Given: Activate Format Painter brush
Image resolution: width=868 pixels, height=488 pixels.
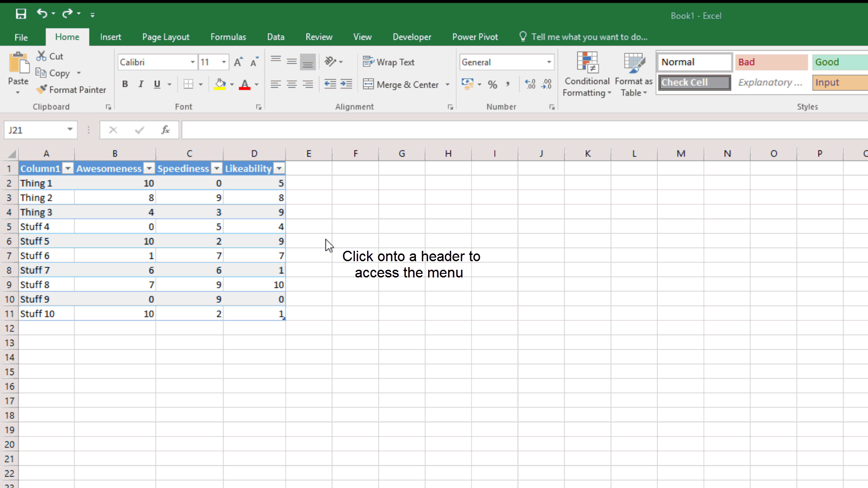Looking at the screenshot, I should [42, 89].
